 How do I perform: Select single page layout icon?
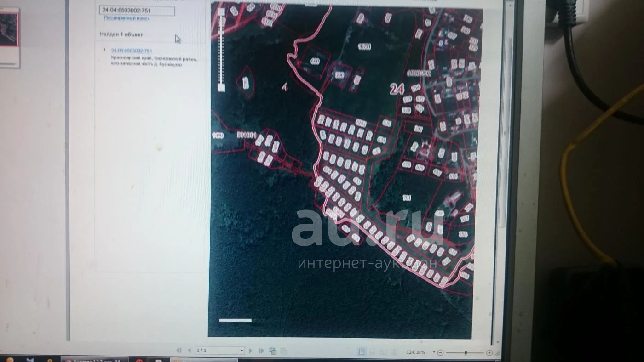click(362, 352)
